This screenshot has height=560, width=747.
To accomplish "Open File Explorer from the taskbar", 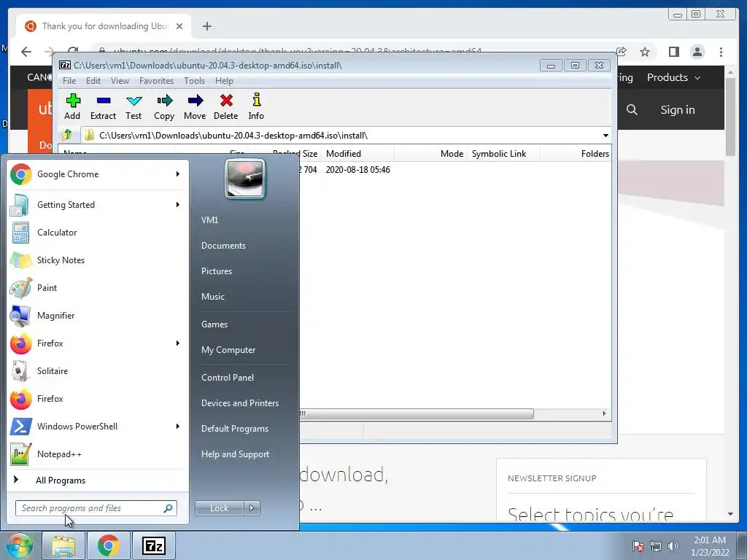I will point(63,545).
